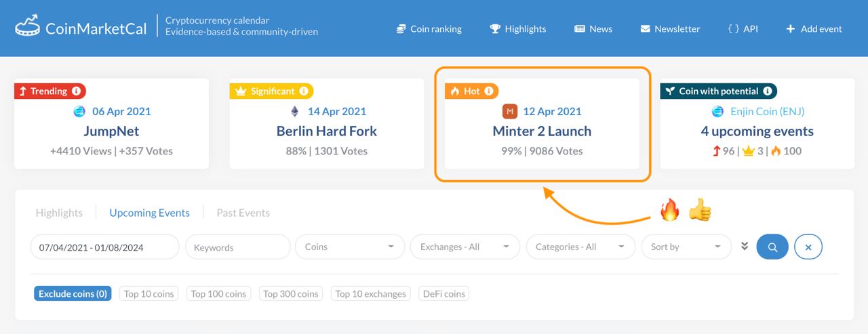Open the Enjin Coin (ENJ) link
The image size is (868, 334).
pyautogui.click(x=768, y=111)
